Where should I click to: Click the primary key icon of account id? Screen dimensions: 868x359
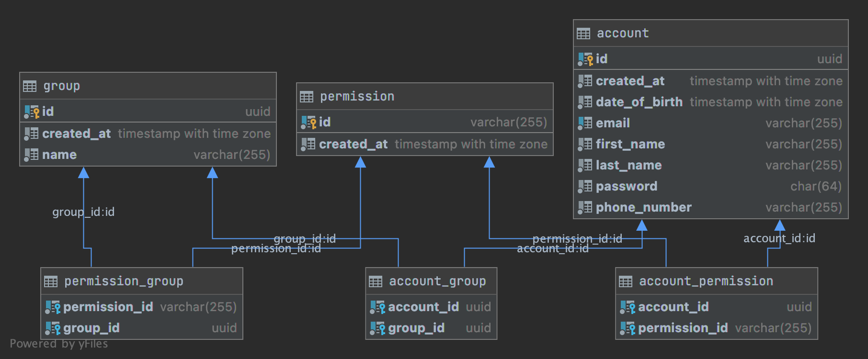(585, 59)
